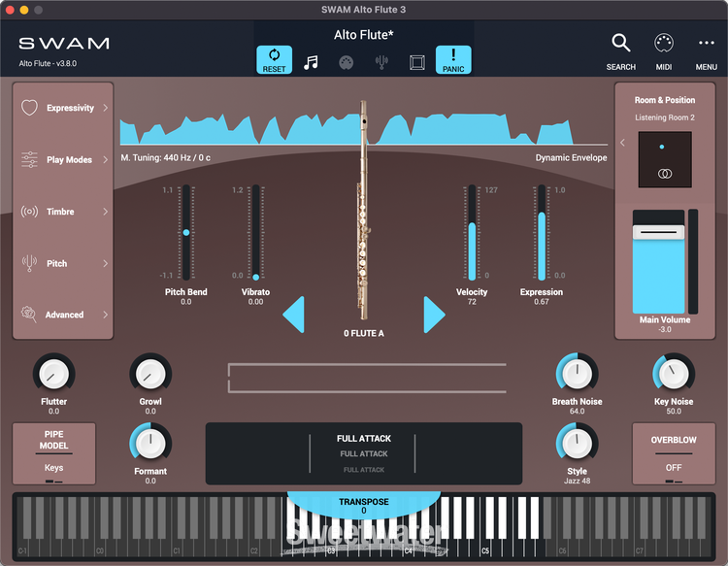Click the Pitch Bend slider
The height and width of the screenshot is (566, 728).
pyautogui.click(x=186, y=232)
